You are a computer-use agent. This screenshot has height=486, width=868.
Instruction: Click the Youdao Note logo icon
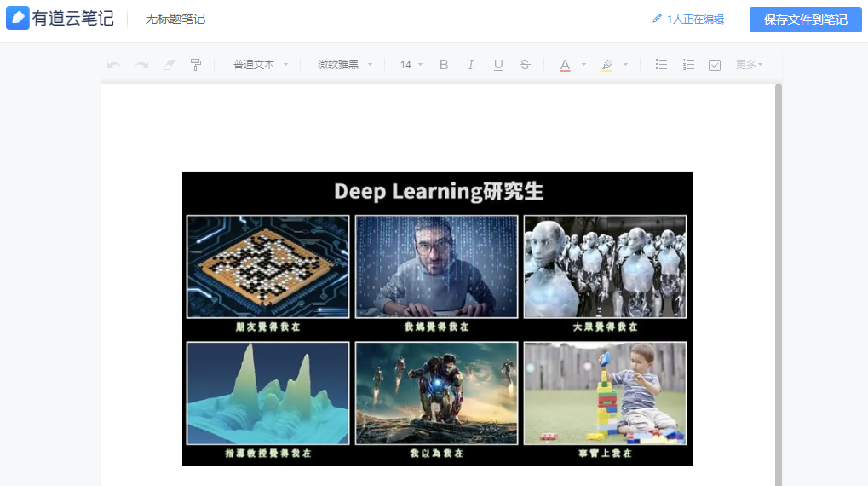pos(17,18)
